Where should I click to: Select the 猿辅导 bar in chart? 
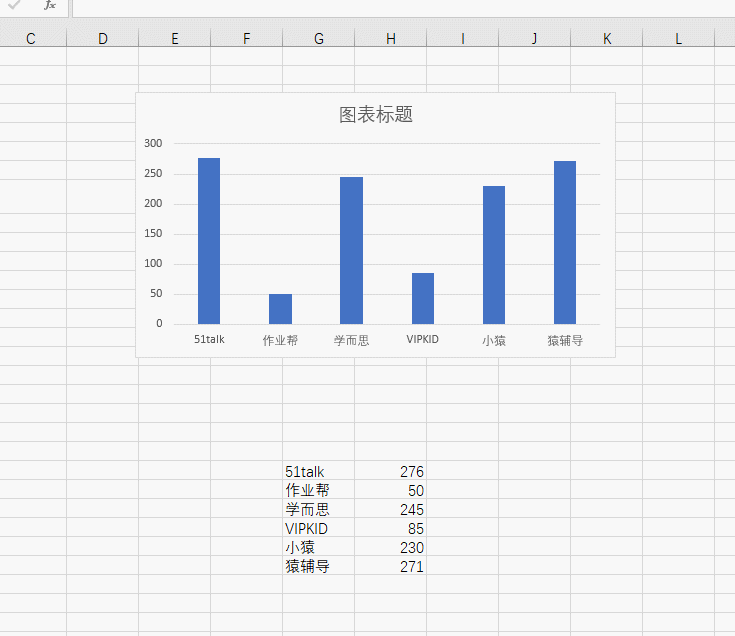coord(565,242)
